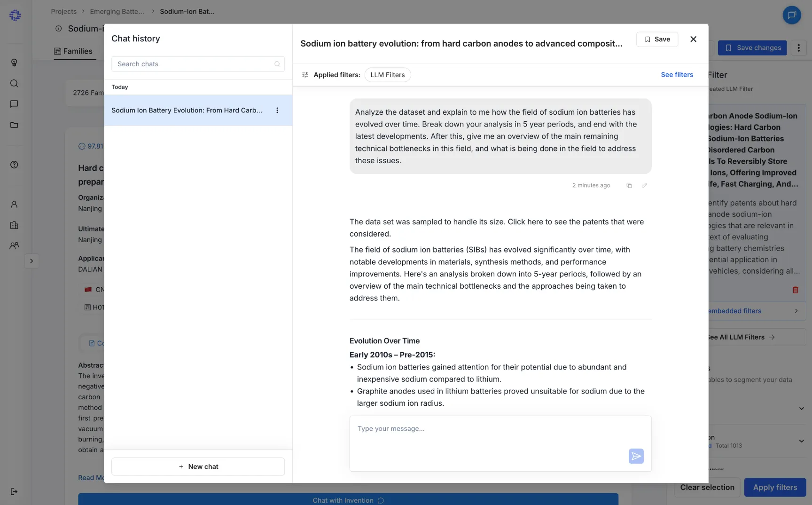
Task: Expand the first collapsed filter section chevron
Action: tap(801, 408)
